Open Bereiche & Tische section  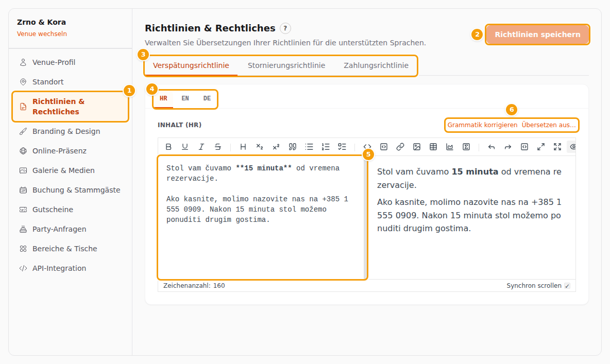pyautogui.click(x=70, y=249)
